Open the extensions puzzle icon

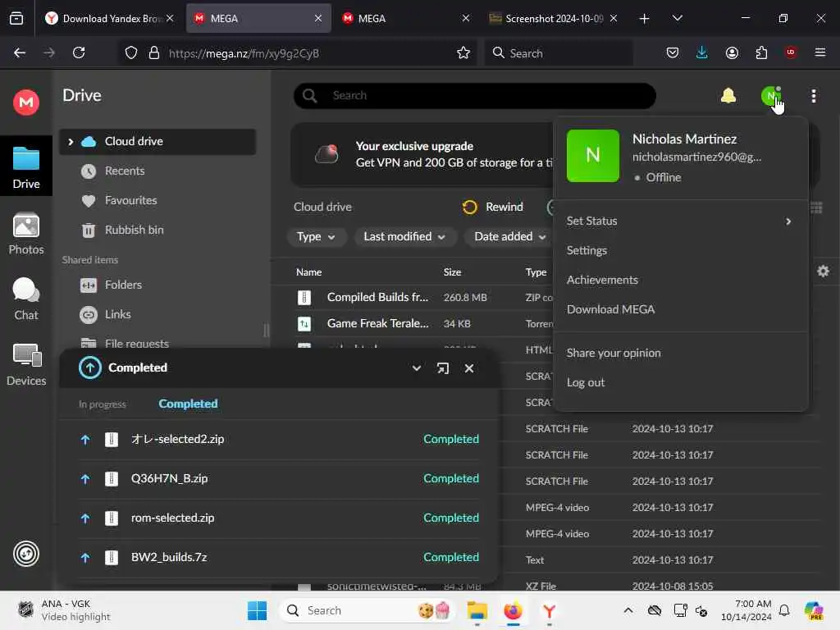[x=761, y=52]
